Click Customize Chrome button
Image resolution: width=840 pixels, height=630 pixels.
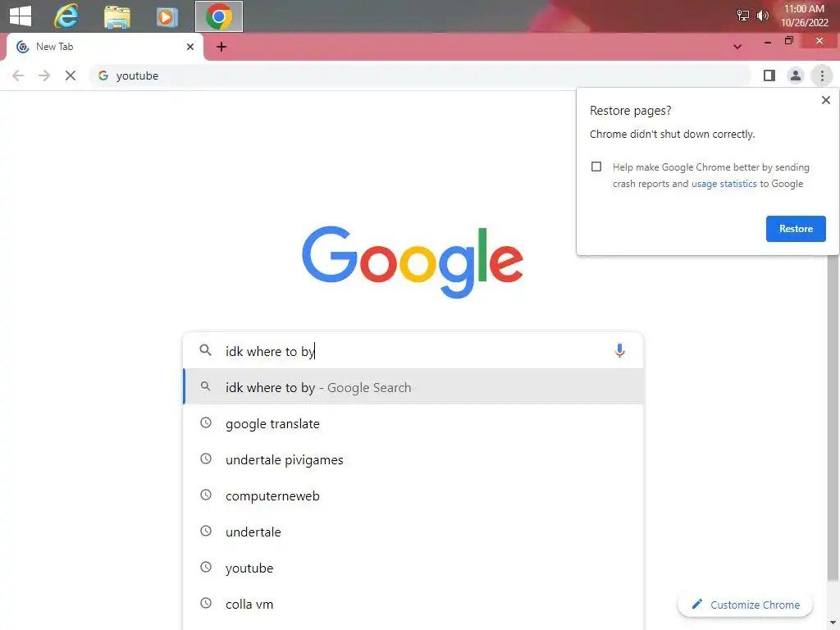(745, 605)
